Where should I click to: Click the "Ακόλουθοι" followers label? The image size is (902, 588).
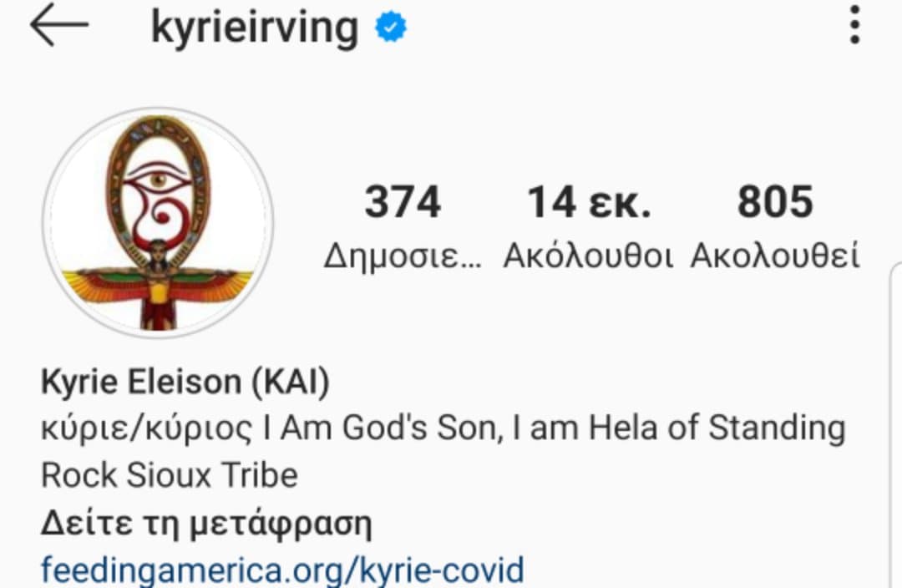point(588,256)
